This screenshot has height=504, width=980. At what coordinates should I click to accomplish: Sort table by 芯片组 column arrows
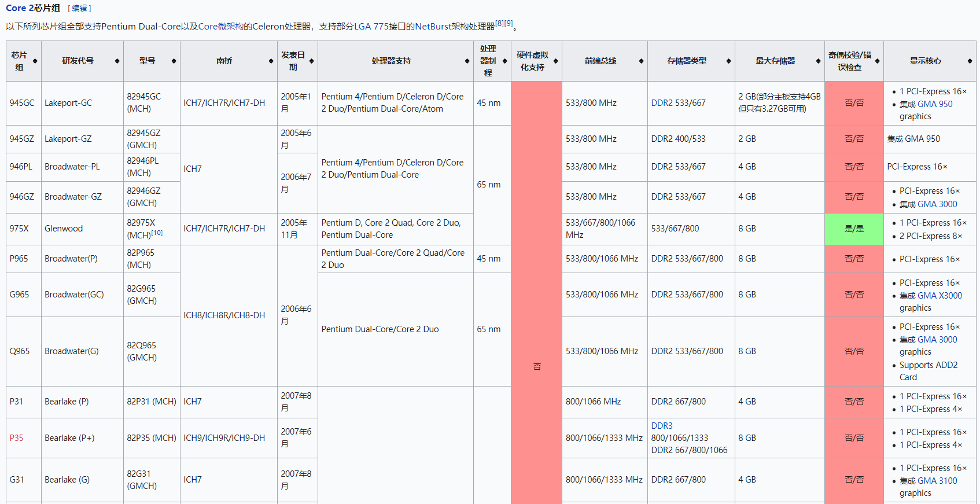point(35,61)
